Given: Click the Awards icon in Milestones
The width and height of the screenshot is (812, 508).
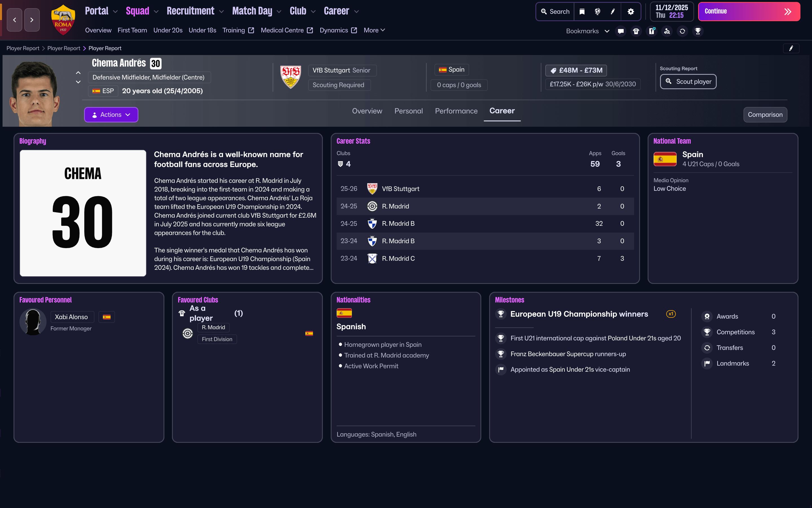Looking at the screenshot, I should click(707, 316).
